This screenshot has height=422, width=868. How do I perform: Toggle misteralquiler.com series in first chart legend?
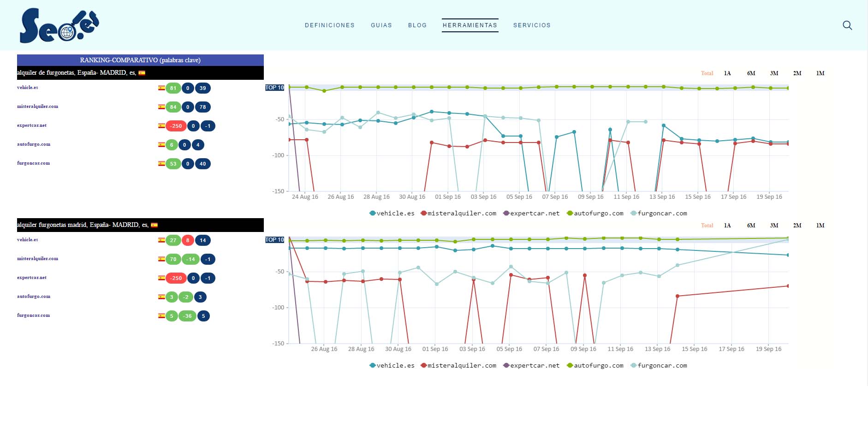tap(458, 213)
